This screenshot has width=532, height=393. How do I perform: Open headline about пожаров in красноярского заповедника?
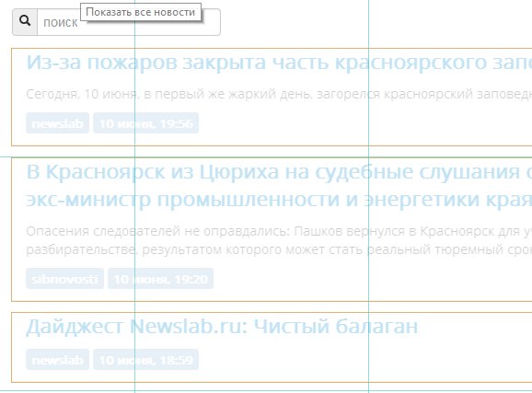point(279,63)
